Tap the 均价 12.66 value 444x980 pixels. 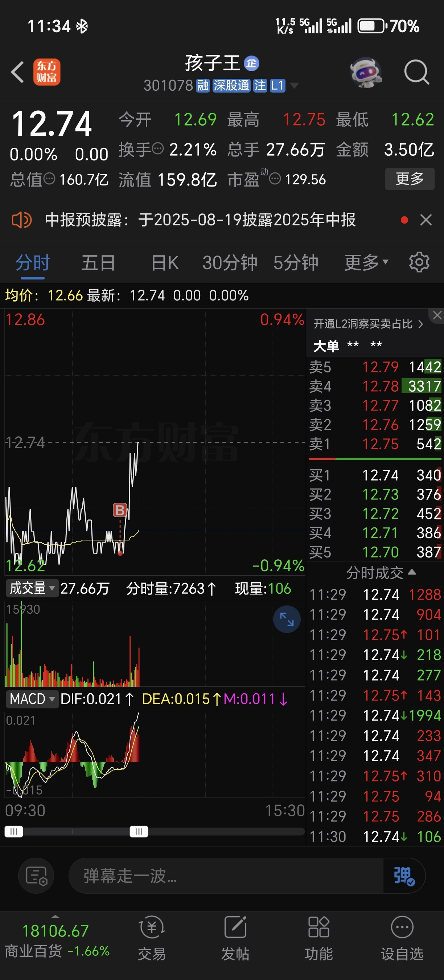[65, 295]
